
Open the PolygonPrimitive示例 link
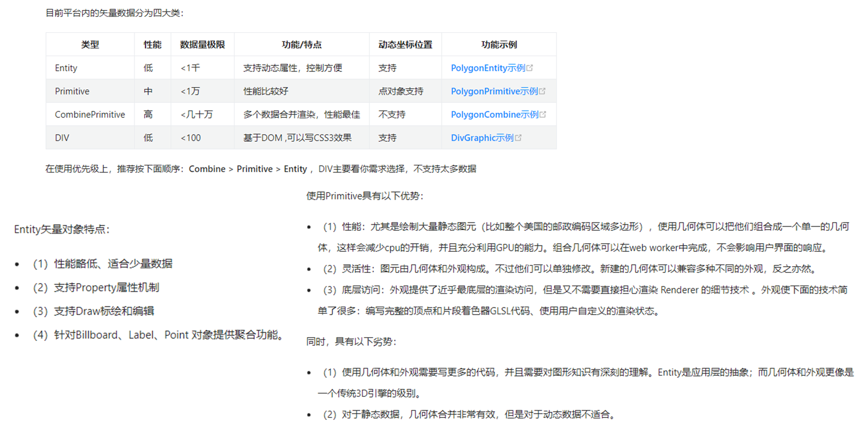(494, 91)
